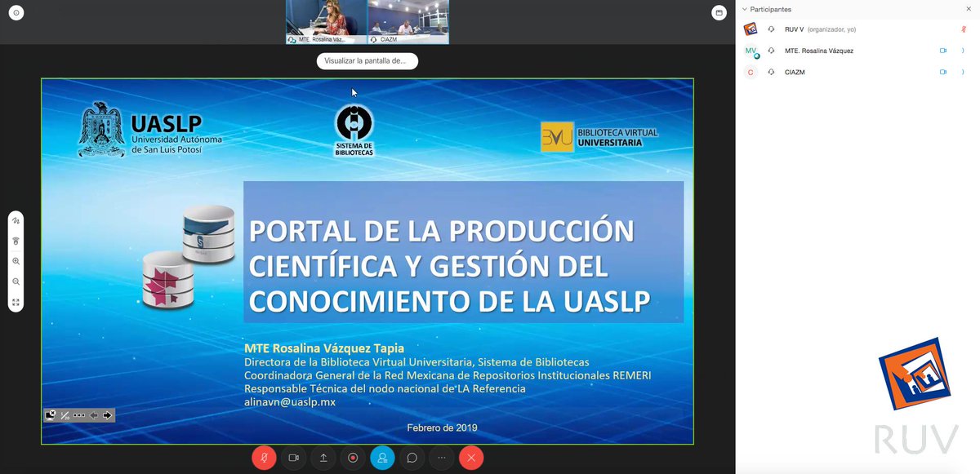
Task: Click 'Febrero de 2019' on the slide
Action: coord(442,427)
